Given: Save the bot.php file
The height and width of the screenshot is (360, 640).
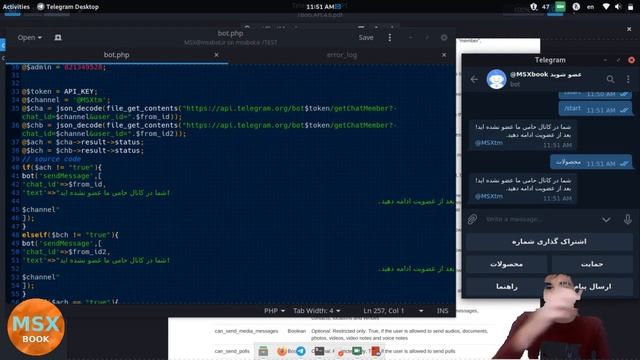Looking at the screenshot, I should [366, 37].
